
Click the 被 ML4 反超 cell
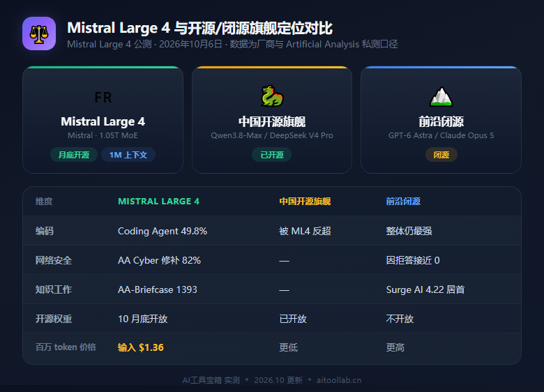pyautogui.click(x=305, y=231)
